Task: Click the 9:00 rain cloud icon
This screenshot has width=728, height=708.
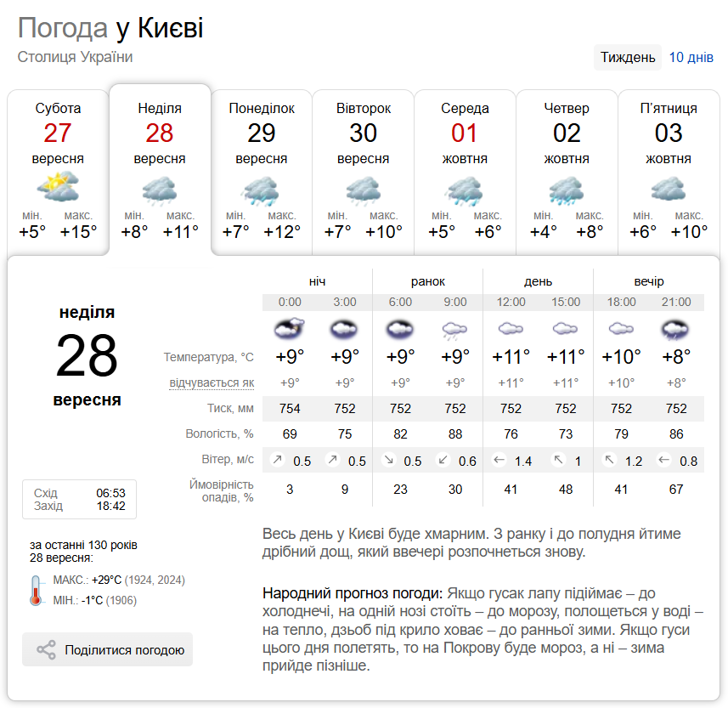Action: 454,328
